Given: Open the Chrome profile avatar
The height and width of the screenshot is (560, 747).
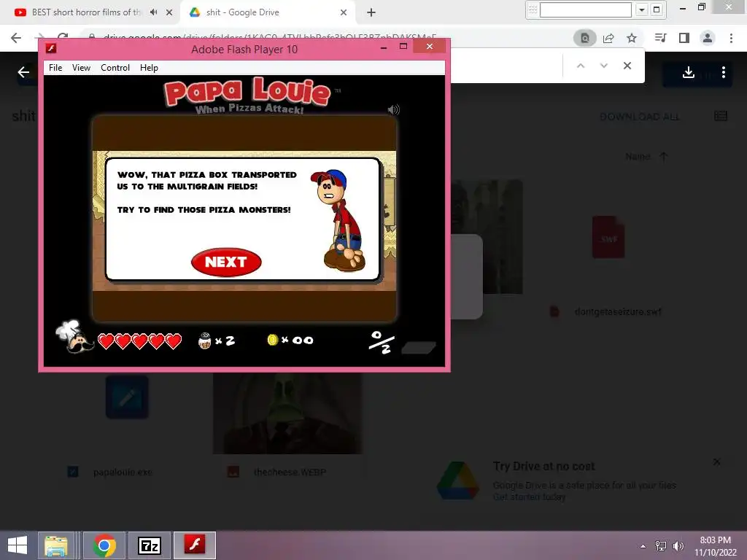Looking at the screenshot, I should (708, 38).
